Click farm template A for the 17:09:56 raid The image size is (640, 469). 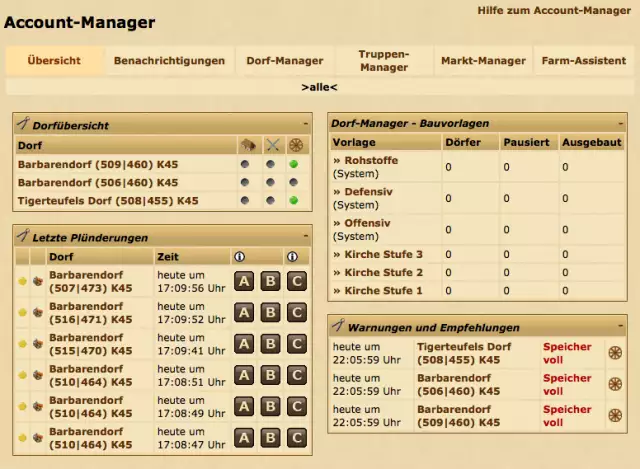pyautogui.click(x=244, y=282)
